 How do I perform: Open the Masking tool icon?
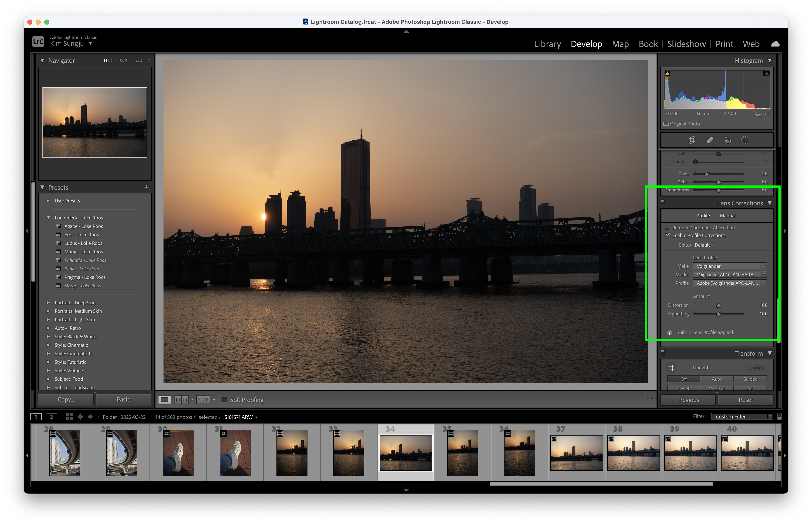click(x=744, y=140)
